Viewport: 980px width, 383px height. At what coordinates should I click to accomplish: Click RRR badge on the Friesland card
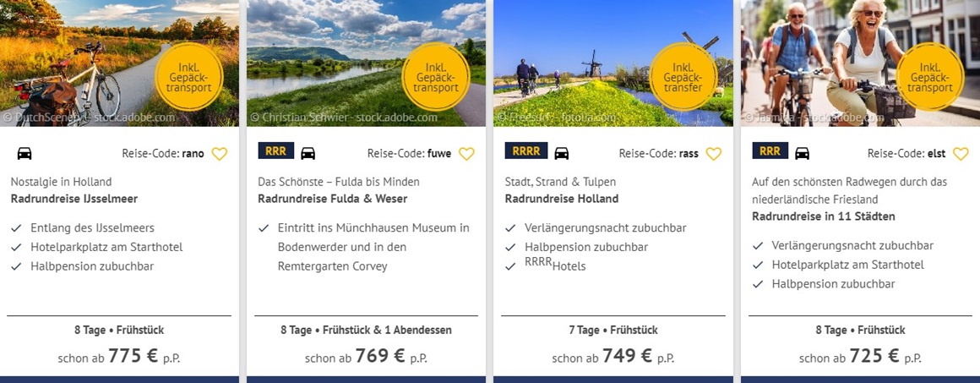click(770, 151)
